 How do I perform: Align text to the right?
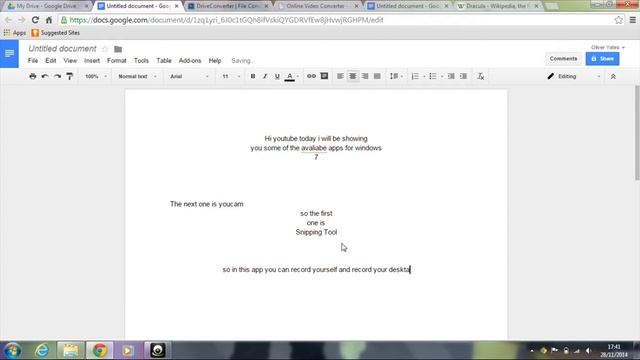click(x=365, y=76)
